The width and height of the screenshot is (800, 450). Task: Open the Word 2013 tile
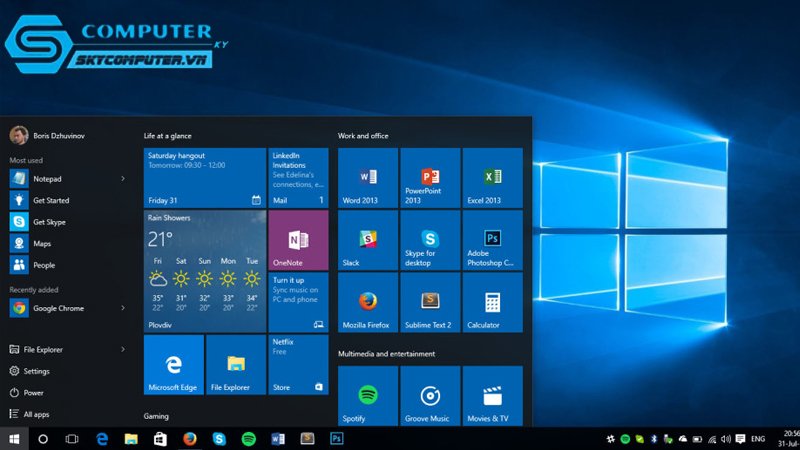[368, 178]
